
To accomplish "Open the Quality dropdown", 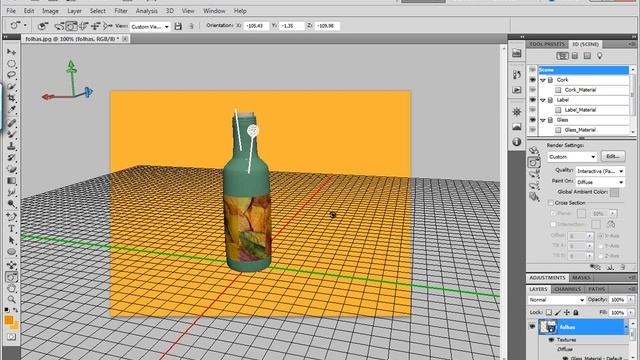I will (x=600, y=171).
